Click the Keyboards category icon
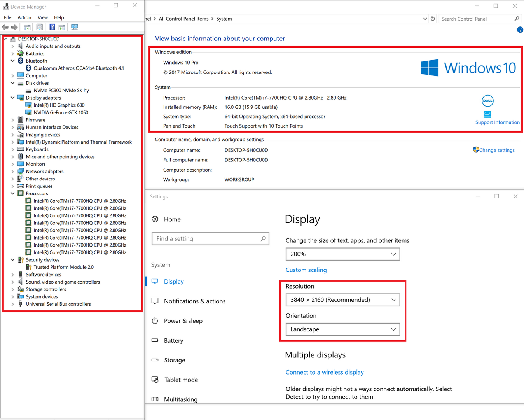This screenshot has width=524, height=420. pyautogui.click(x=21, y=149)
